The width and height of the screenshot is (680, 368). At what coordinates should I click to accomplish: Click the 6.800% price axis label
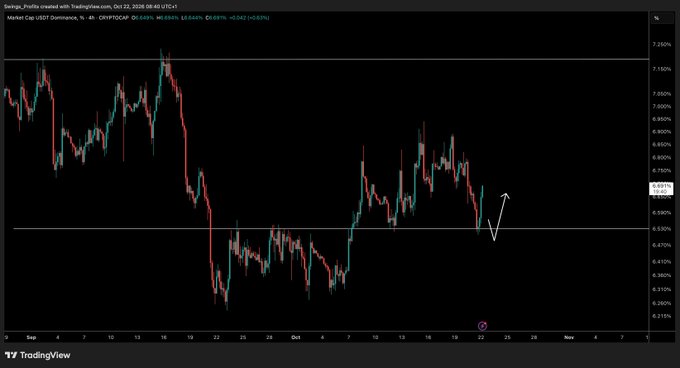tap(661, 158)
